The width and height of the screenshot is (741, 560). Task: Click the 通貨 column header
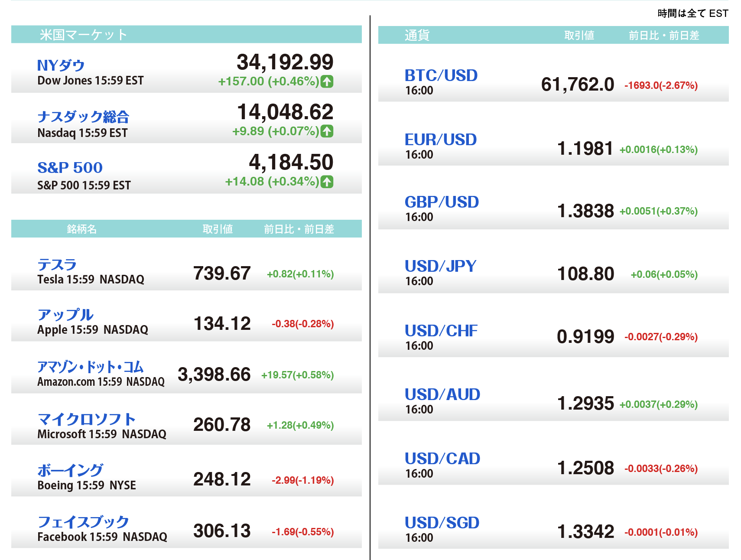417,35
